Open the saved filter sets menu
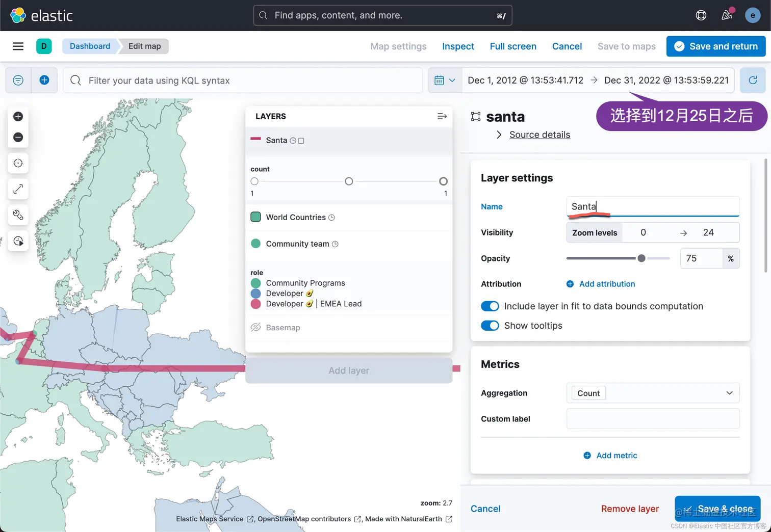771x532 pixels. point(18,81)
